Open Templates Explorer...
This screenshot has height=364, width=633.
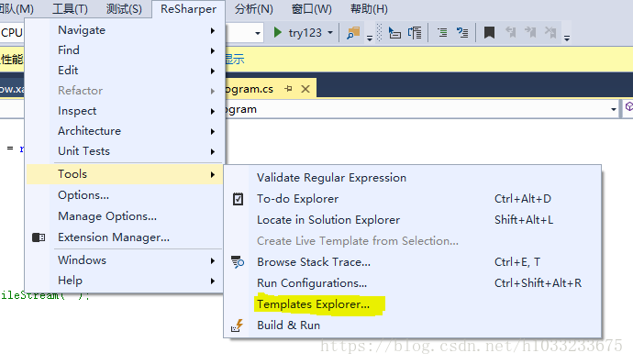pos(413,304)
